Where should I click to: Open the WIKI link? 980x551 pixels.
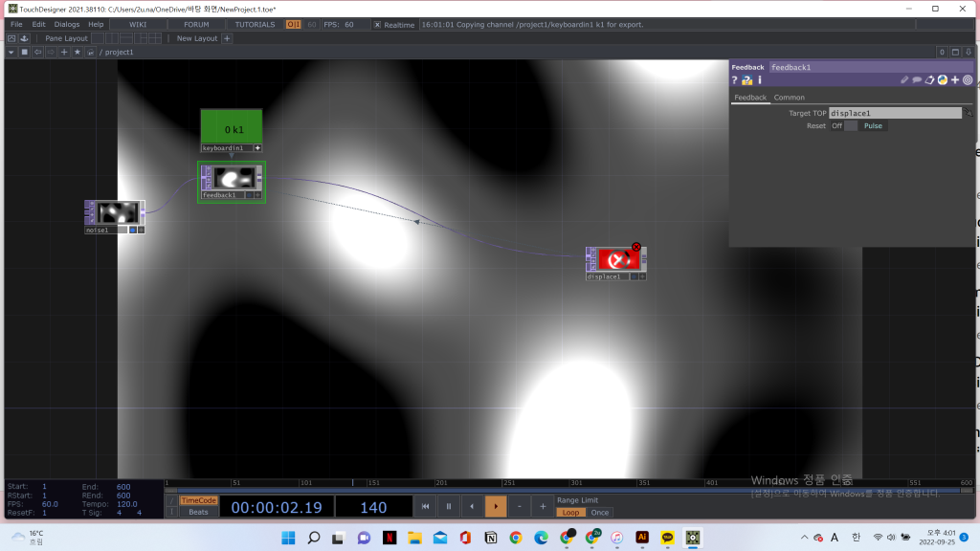coord(138,24)
